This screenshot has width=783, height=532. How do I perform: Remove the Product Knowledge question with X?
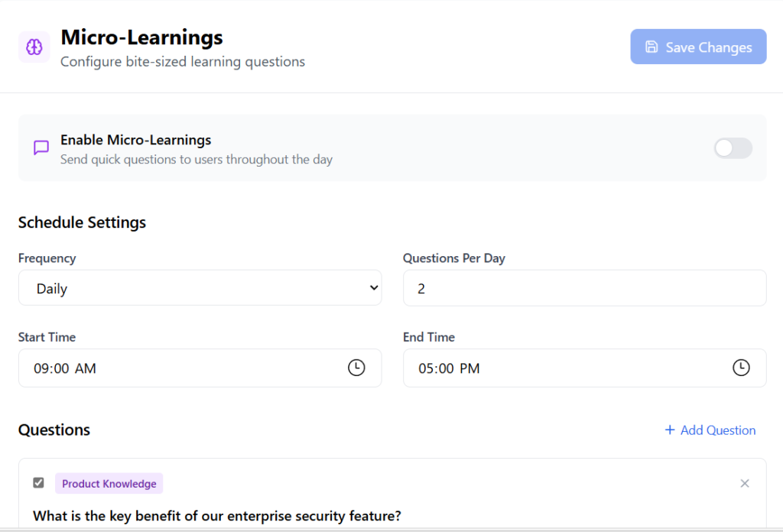point(745,483)
